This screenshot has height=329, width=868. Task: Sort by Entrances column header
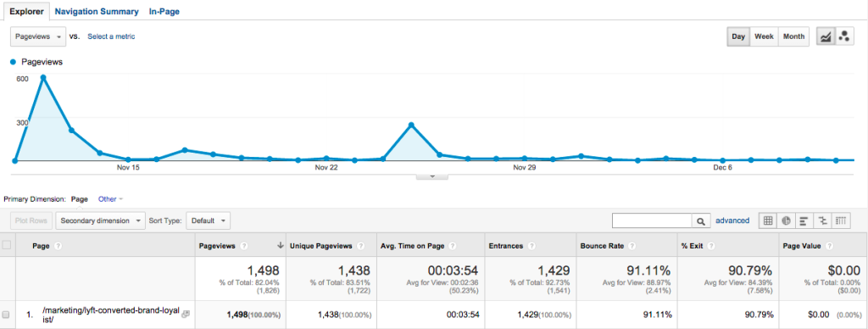[x=507, y=246]
